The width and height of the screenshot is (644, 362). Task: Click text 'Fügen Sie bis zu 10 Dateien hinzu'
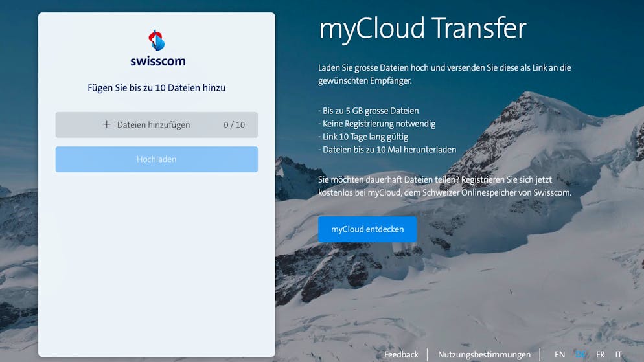(x=157, y=88)
